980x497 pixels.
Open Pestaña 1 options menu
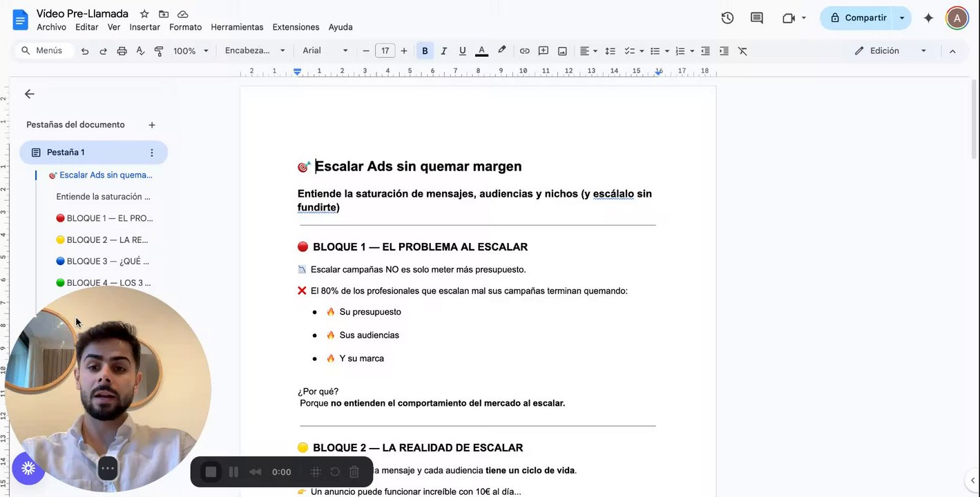pos(152,153)
